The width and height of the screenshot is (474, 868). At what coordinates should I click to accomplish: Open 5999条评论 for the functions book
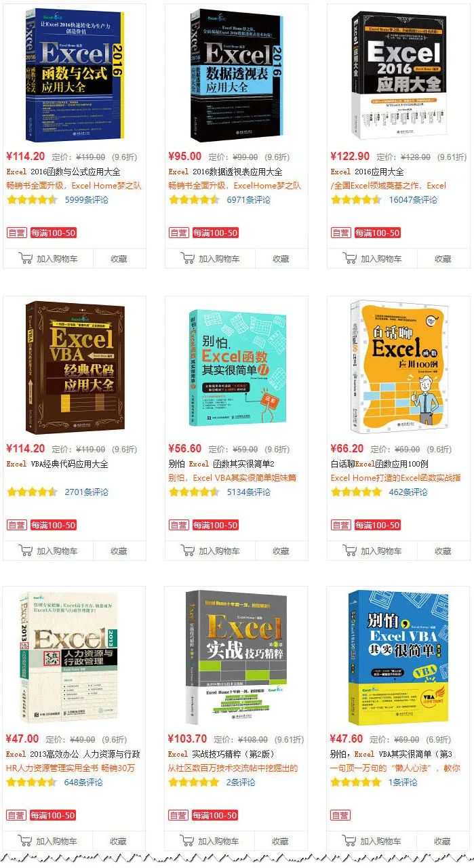86,199
